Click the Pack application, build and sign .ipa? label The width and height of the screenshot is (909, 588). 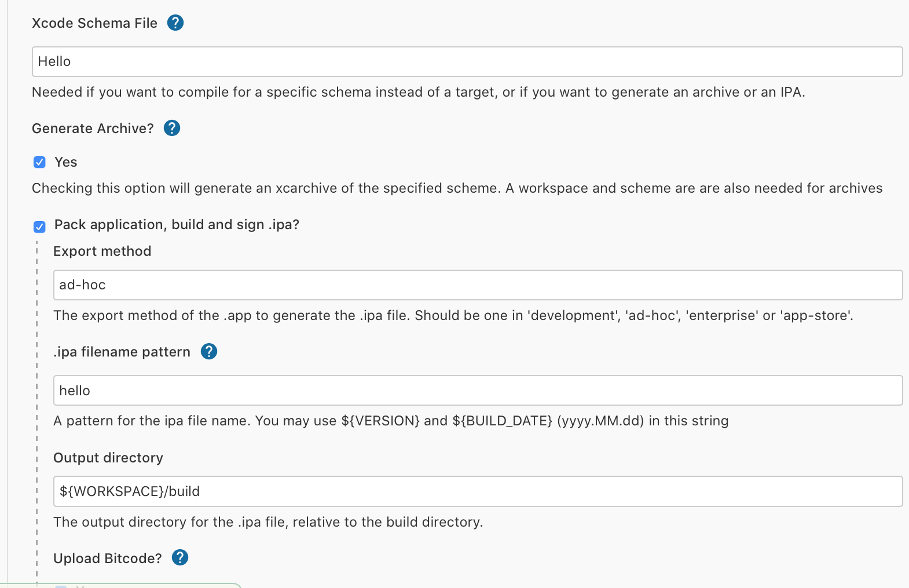click(177, 225)
